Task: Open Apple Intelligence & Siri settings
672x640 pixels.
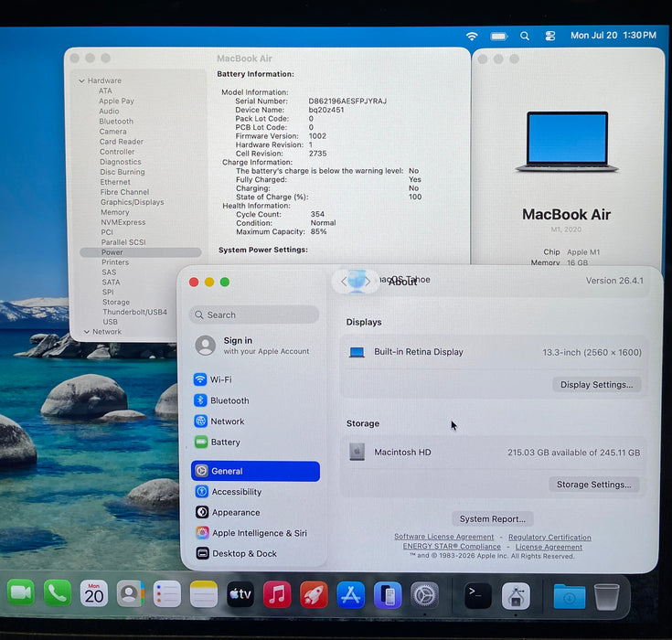Action: [255, 533]
